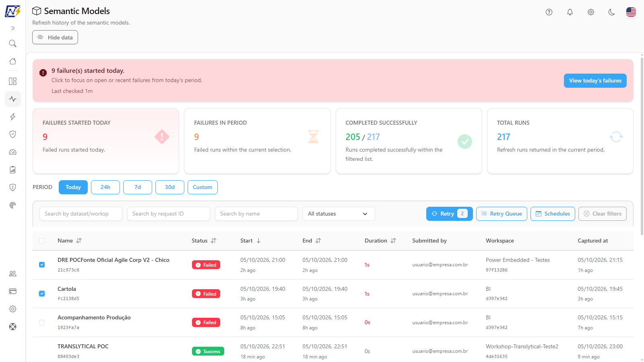Select the 30d period tab
Screen dimensions: 644x362
pyautogui.click(x=170, y=187)
